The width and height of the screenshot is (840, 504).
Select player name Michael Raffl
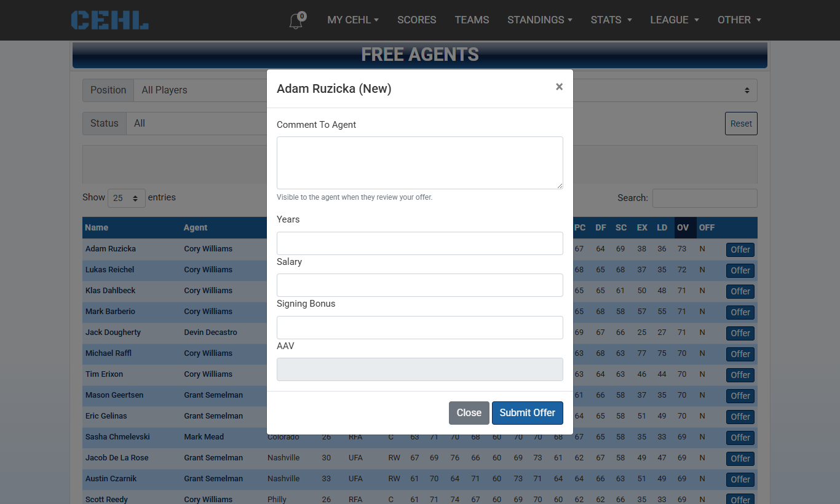point(109,353)
